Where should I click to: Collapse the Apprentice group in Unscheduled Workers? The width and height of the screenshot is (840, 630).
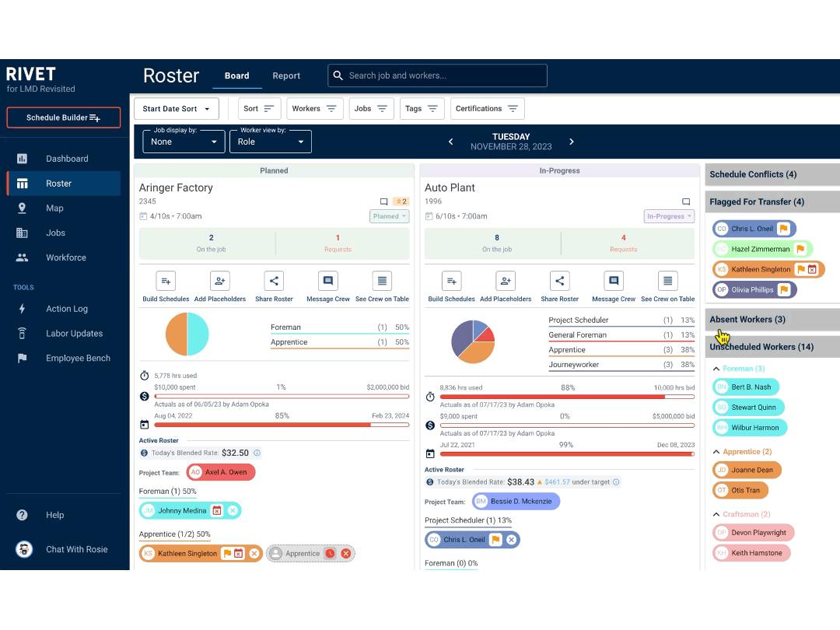click(x=716, y=451)
